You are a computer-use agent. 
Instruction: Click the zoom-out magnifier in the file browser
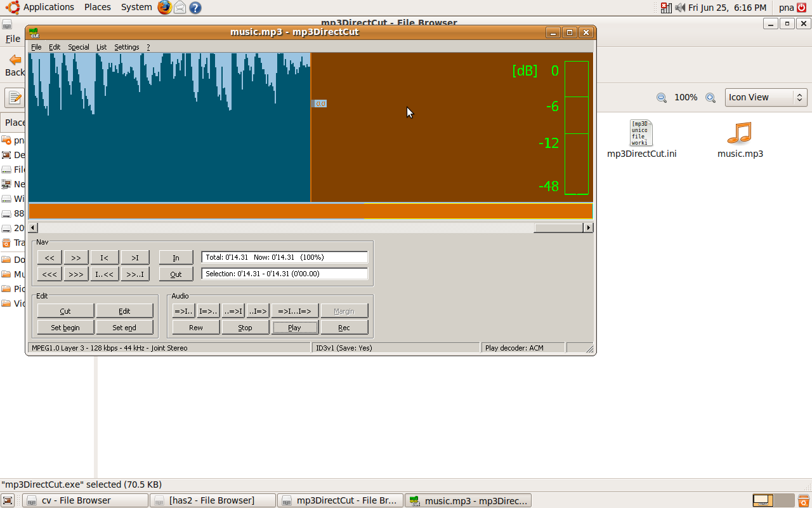point(661,98)
